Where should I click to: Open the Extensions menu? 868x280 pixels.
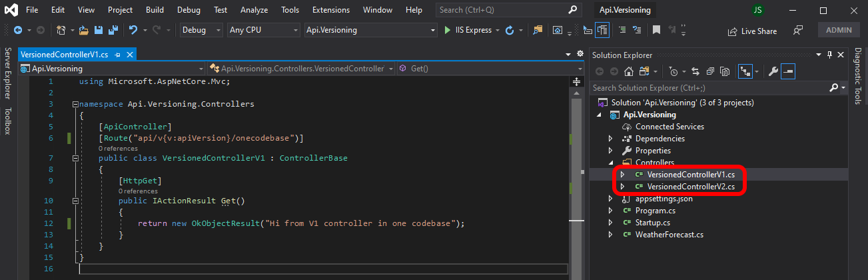(x=330, y=10)
